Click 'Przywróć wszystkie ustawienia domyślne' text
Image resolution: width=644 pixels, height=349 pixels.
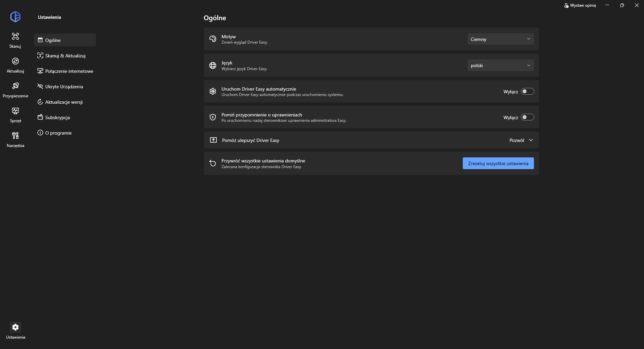tap(263, 161)
